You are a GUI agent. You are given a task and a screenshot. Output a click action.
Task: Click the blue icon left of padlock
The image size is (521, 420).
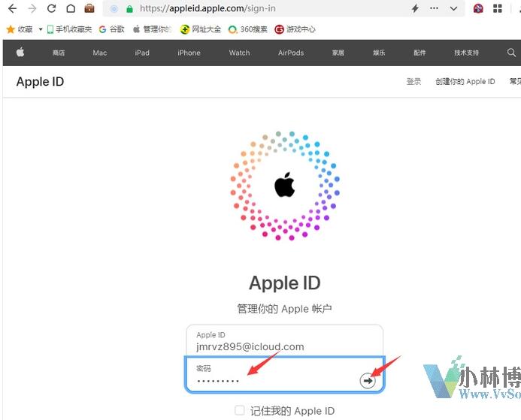[x=114, y=9]
